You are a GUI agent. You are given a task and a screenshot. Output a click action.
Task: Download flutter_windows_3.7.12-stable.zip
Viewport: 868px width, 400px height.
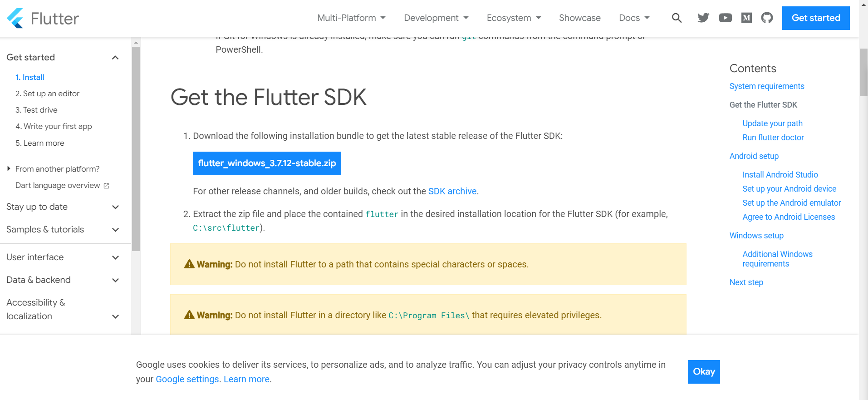click(x=267, y=163)
